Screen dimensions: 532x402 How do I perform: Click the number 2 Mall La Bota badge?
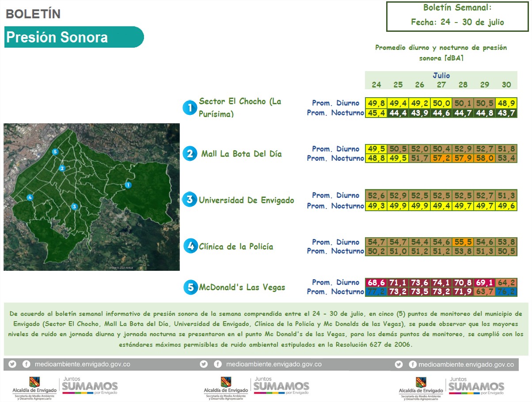point(190,154)
